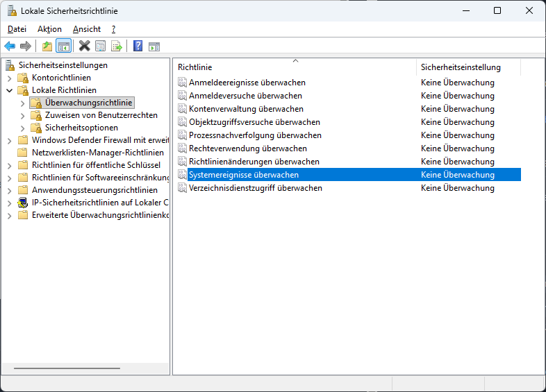Select Sicherheitsoptionen in the tree
The width and height of the screenshot is (546, 392).
pos(81,128)
